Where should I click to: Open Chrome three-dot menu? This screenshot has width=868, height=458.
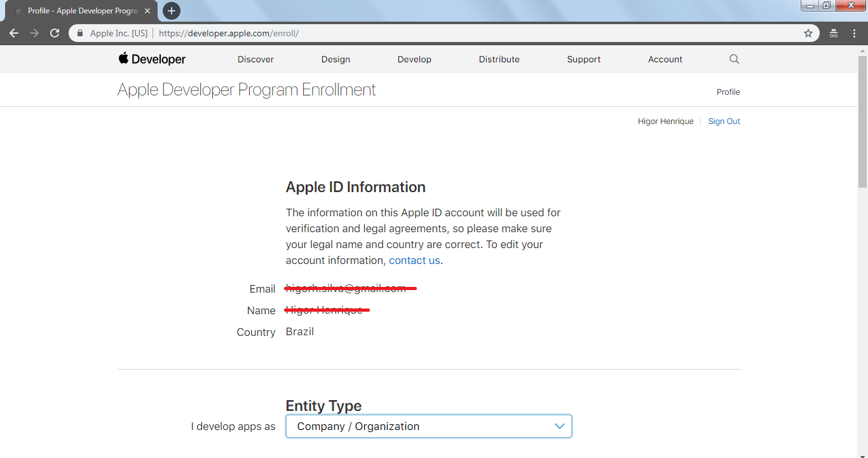(x=854, y=33)
